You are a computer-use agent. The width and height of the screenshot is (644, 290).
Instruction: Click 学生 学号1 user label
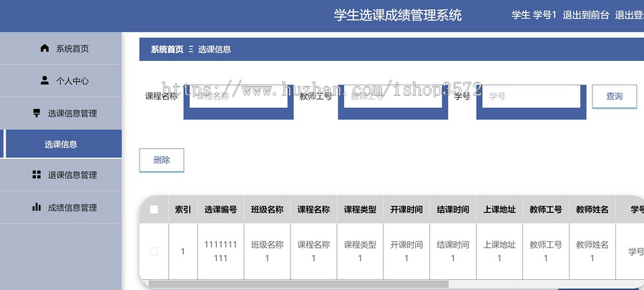coord(534,15)
